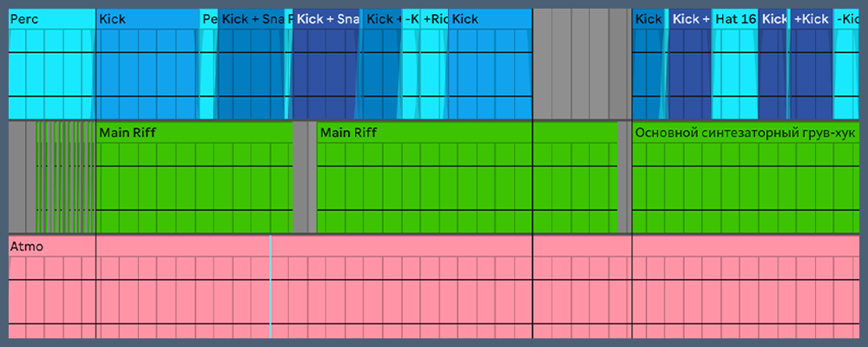Viewport: 868px width, 347px height.
Task: Select the Kick clip following "+Ric"
Action: coord(490,63)
